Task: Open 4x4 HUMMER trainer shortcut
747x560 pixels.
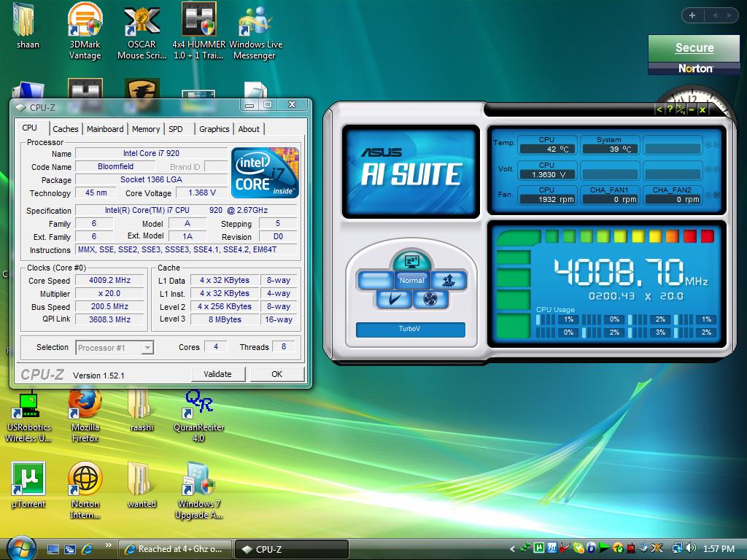Action: tap(198, 31)
